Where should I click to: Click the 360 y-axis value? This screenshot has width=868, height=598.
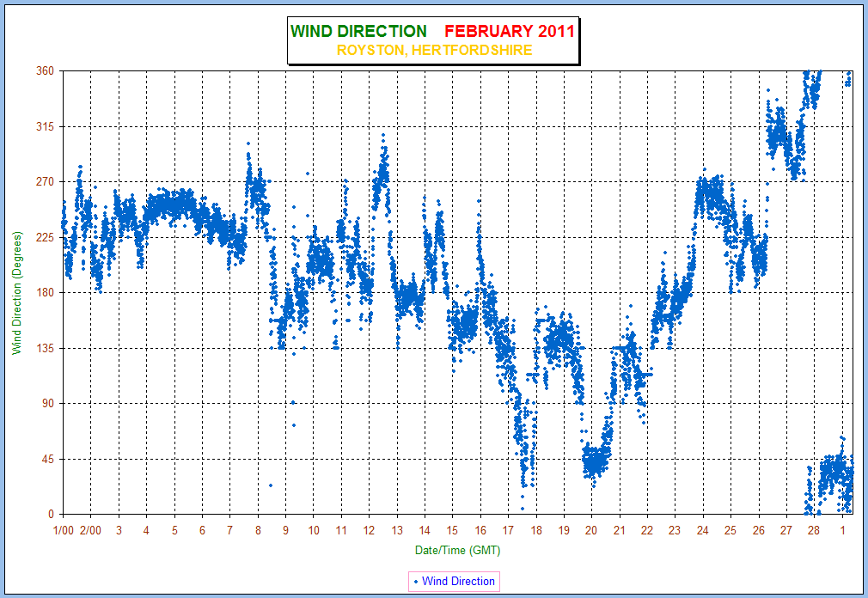click(46, 70)
